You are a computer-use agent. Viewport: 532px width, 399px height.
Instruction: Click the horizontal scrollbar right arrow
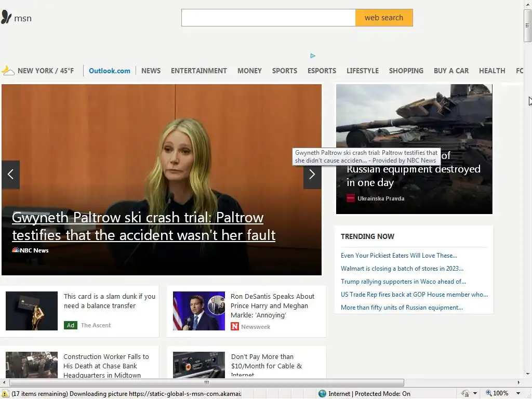coord(518,382)
